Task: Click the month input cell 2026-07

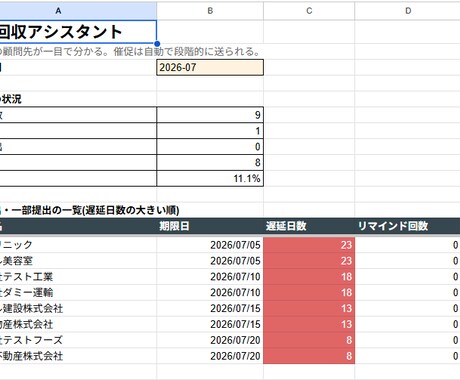Action: 210,67
